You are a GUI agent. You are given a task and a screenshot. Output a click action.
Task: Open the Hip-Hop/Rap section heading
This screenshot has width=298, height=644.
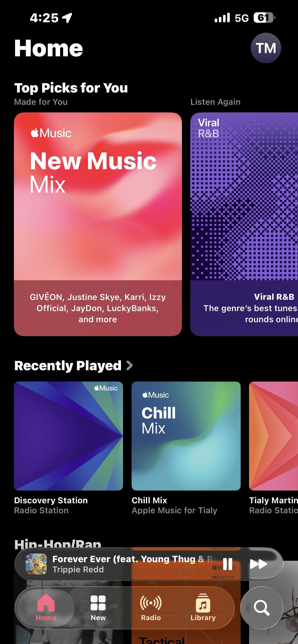[58, 545]
